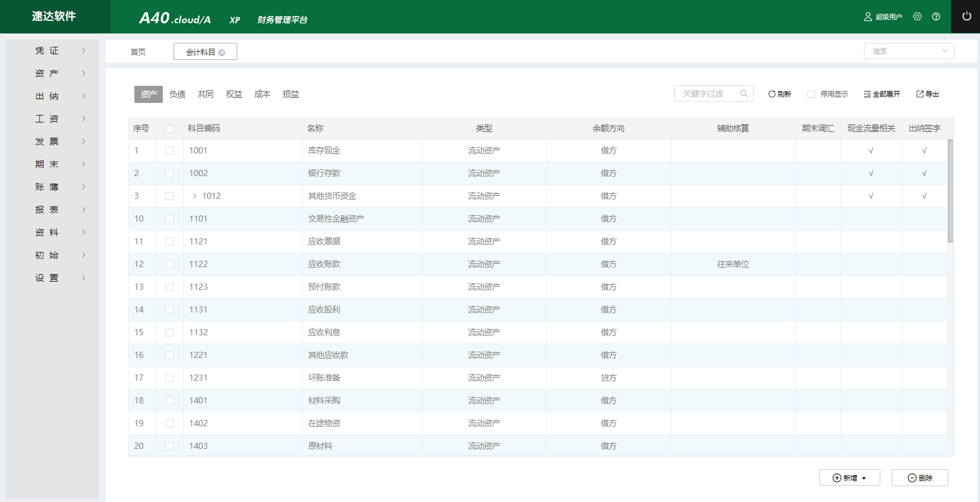
Task: Click the keyword filter magnifier icon
Action: [x=744, y=93]
